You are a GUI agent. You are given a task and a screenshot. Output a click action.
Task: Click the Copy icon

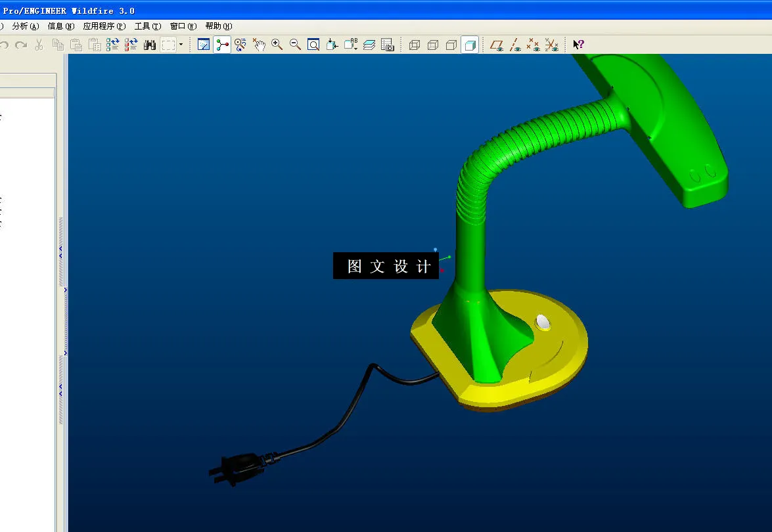pos(58,45)
